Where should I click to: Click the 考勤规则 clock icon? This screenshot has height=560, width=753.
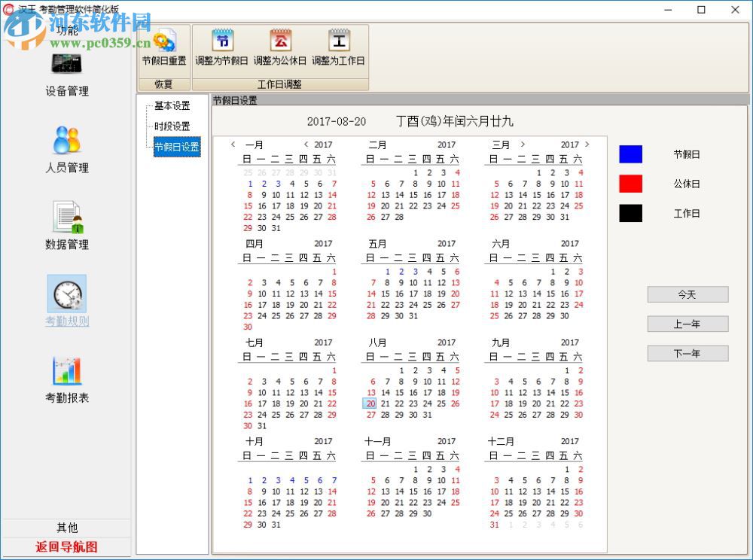pyautogui.click(x=66, y=294)
